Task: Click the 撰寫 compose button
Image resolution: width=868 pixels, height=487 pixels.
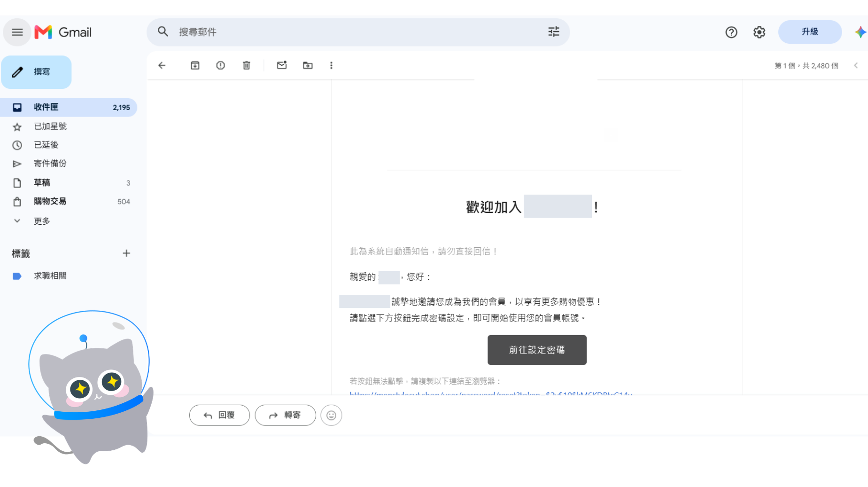Action: tap(36, 72)
